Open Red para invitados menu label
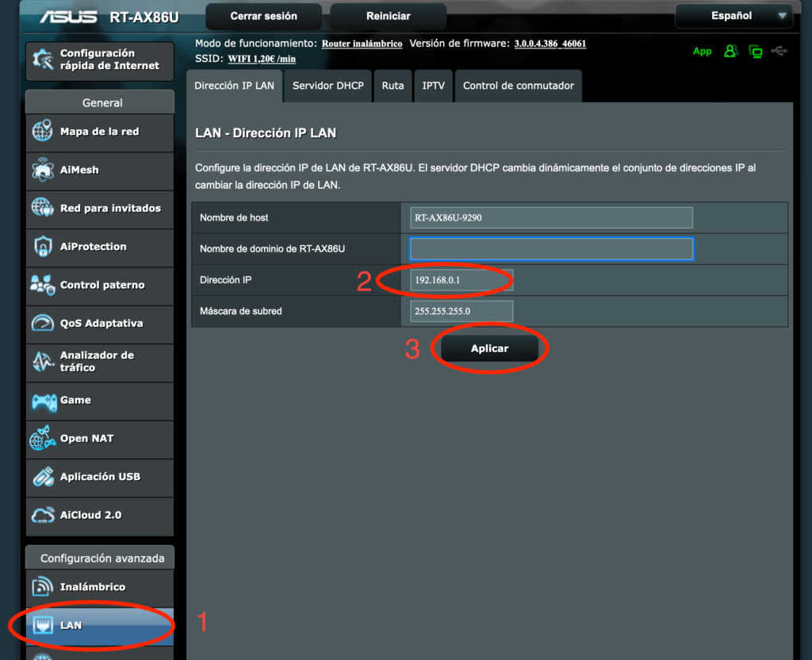This screenshot has height=660, width=812. [110, 209]
